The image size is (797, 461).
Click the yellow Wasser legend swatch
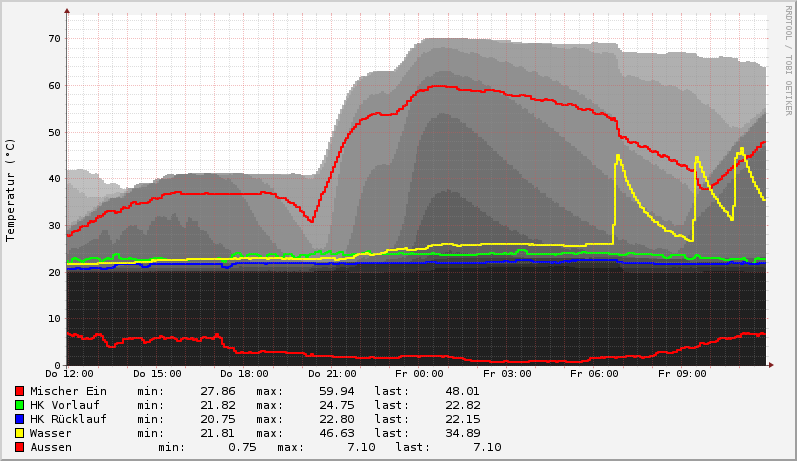click(x=19, y=433)
